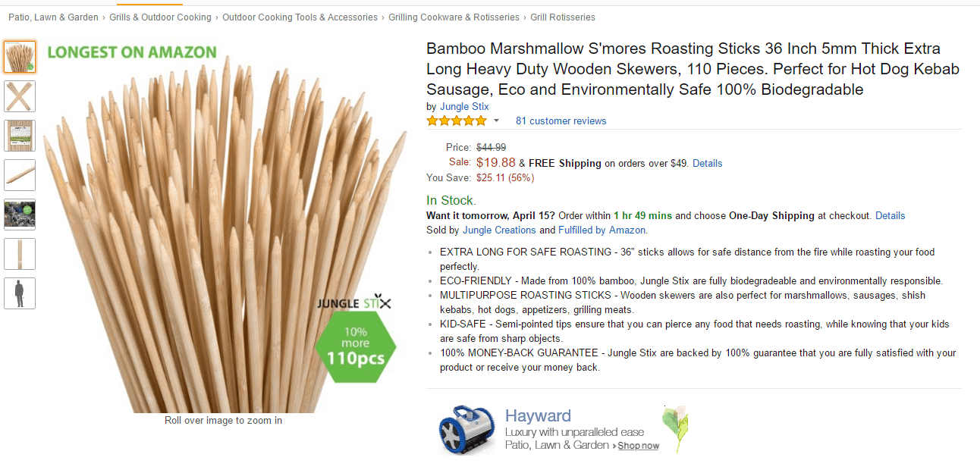Select the vertical stick thumbnail
The width and height of the screenshot is (980, 470).
click(20, 254)
